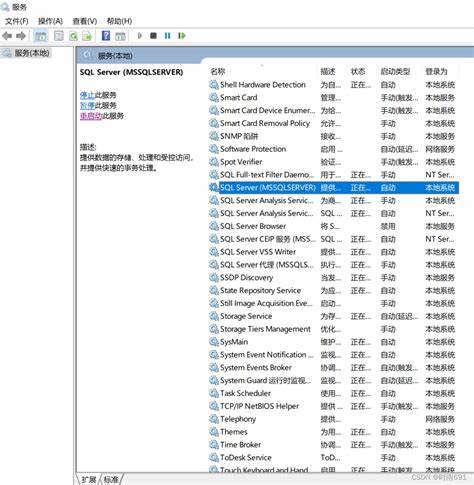Click the Restart Service toolbar icon
Image resolution: width=474 pixels, height=485 pixels.
click(x=182, y=36)
